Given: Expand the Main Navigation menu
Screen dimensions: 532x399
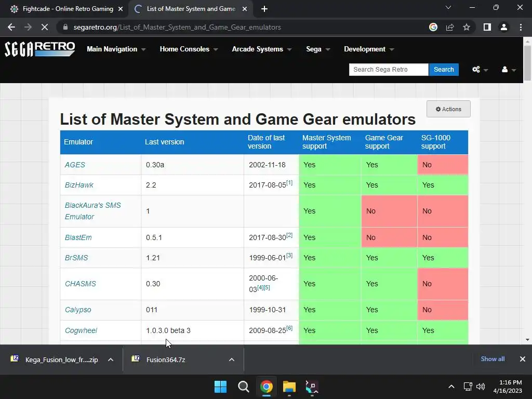Looking at the screenshot, I should (x=116, y=49).
